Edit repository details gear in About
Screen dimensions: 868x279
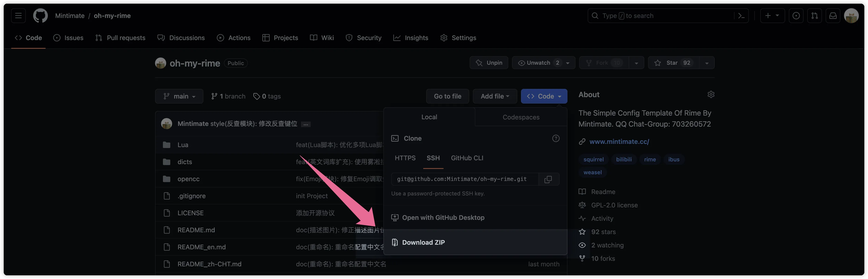click(x=711, y=95)
